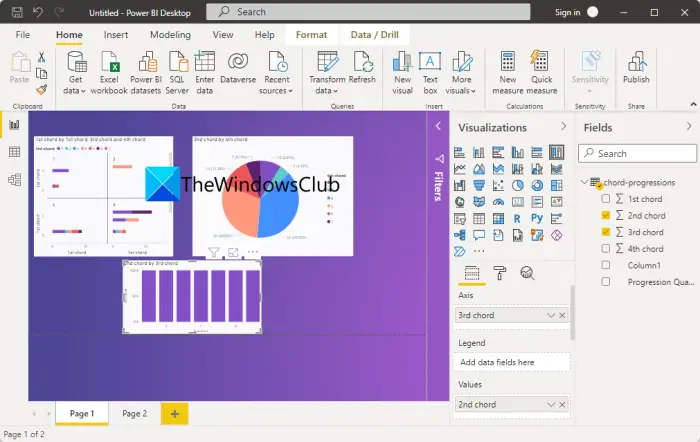
Task: Click the Publish button
Action: pos(636,67)
